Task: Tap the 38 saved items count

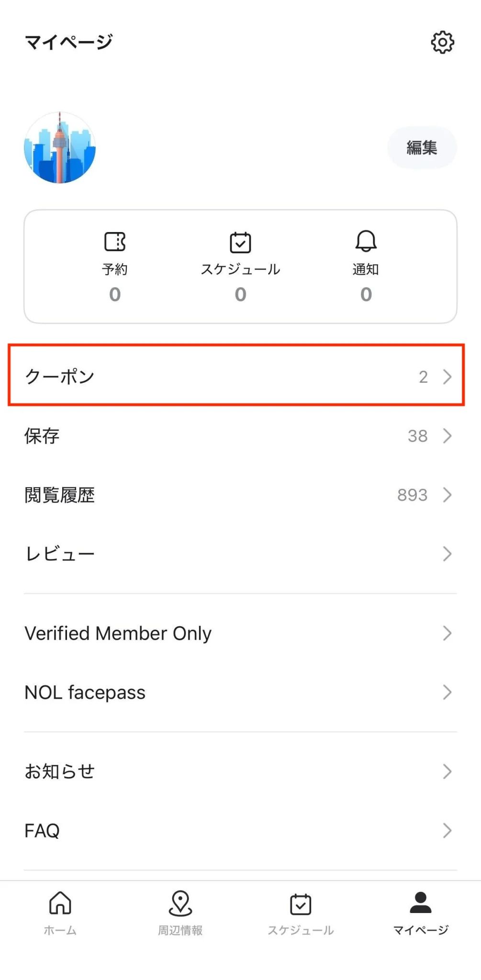Action: click(417, 436)
